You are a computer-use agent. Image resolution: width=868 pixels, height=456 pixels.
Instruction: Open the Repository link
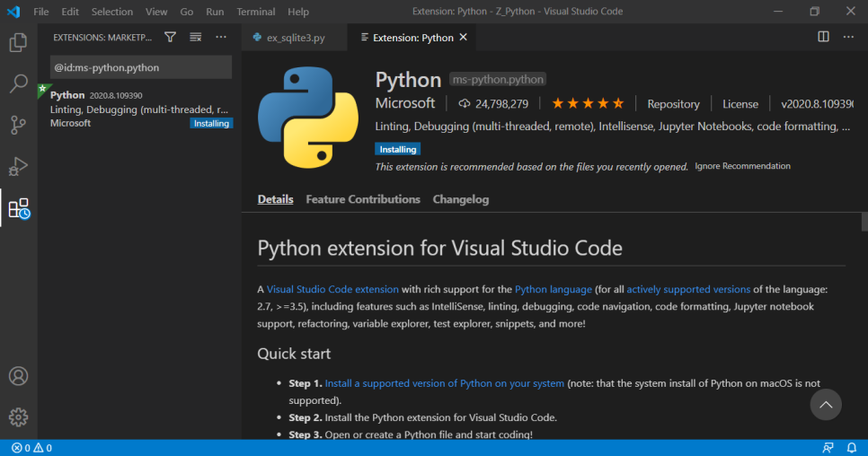click(x=673, y=104)
